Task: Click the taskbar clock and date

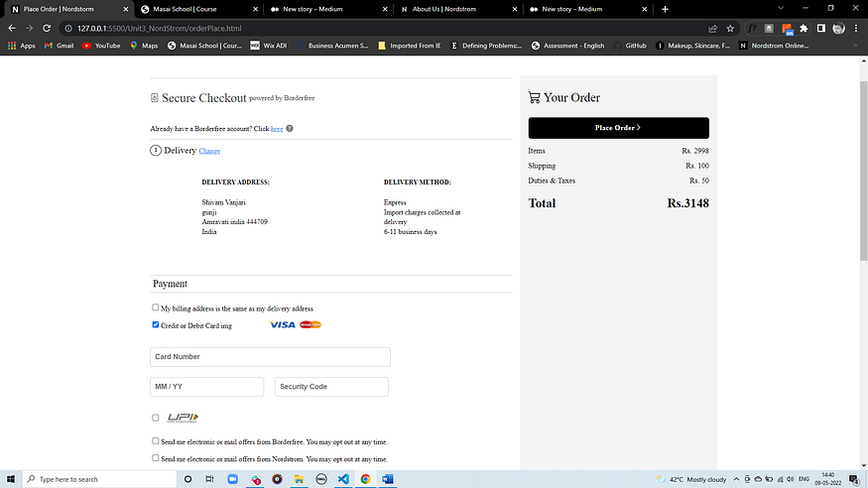Action: click(x=827, y=479)
